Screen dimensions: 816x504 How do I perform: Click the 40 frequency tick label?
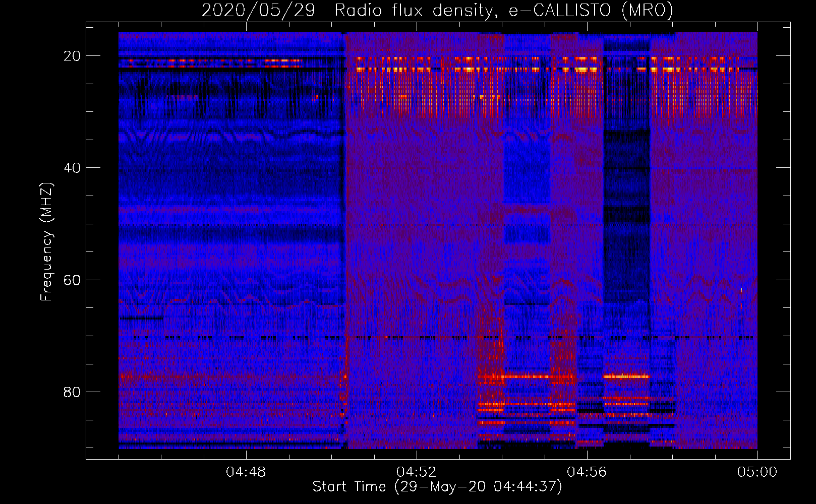(x=72, y=168)
